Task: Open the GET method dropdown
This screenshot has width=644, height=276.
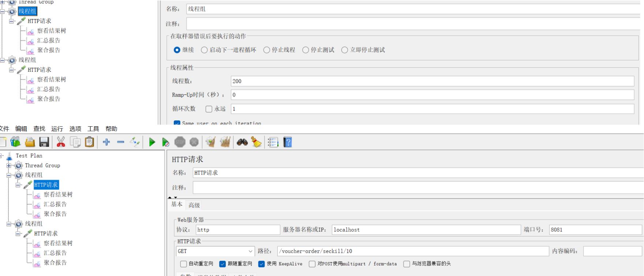Action: tap(215, 251)
